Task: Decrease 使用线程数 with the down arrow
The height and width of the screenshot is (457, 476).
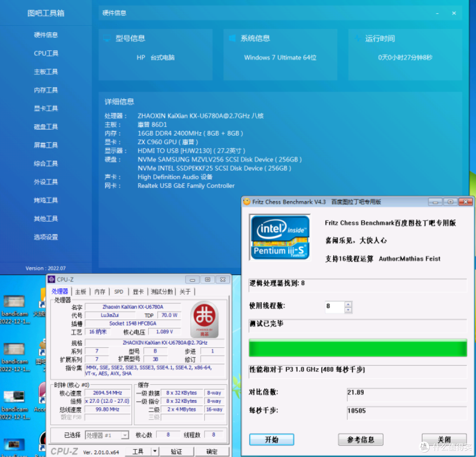Action: click(x=348, y=310)
